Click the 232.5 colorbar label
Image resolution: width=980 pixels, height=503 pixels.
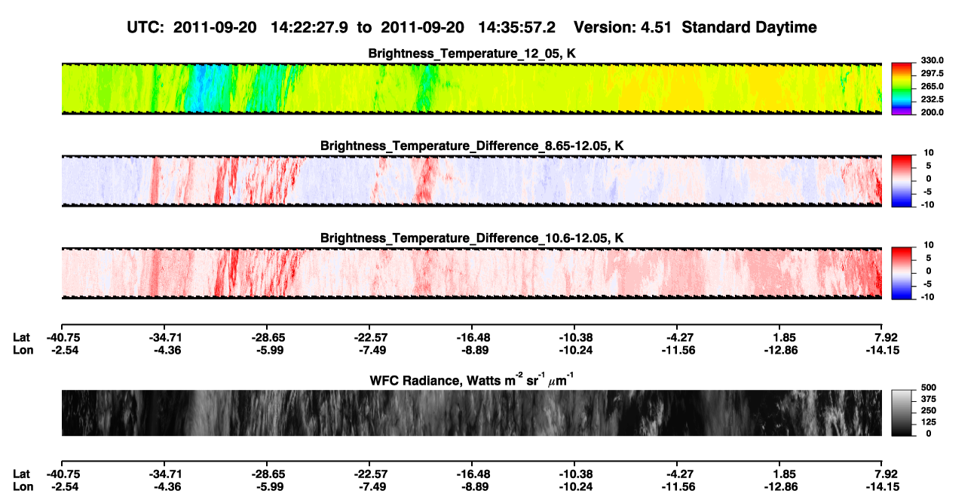tap(932, 99)
